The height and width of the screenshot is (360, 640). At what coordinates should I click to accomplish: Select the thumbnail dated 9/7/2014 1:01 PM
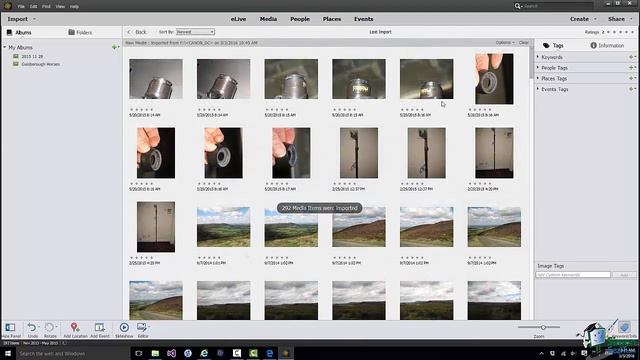point(224,227)
